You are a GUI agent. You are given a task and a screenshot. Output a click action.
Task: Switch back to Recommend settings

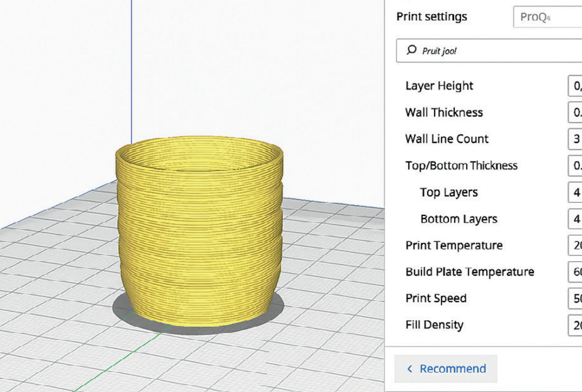coord(446,369)
